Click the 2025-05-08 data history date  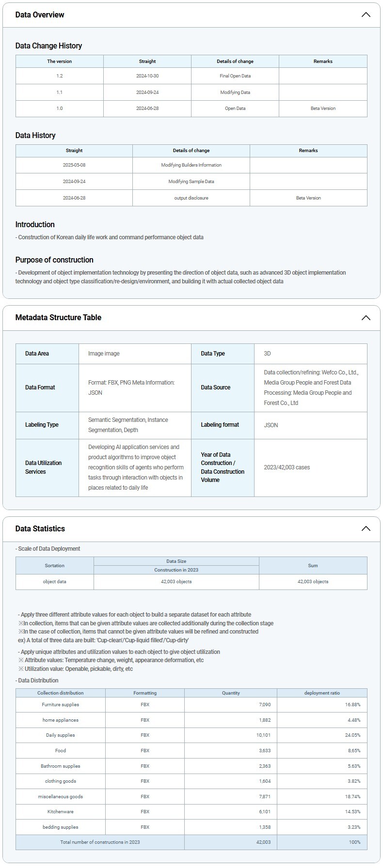tap(74, 165)
